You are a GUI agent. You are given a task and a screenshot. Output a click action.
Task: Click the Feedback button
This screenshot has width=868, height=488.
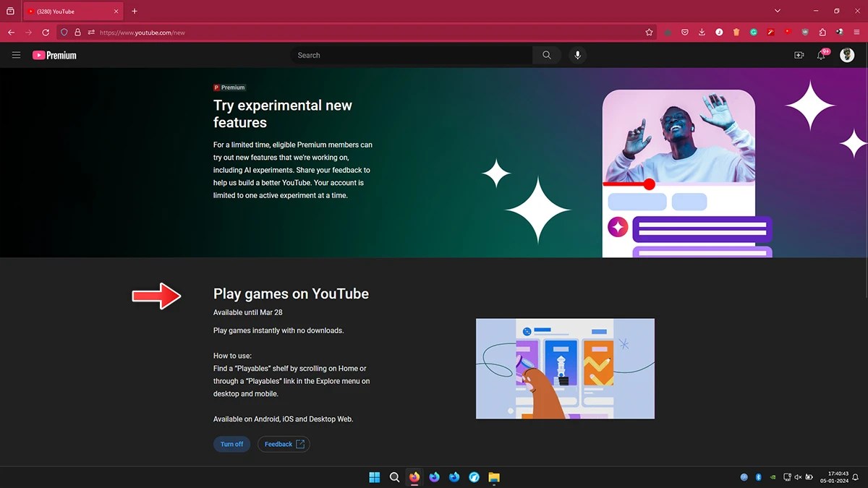point(284,444)
